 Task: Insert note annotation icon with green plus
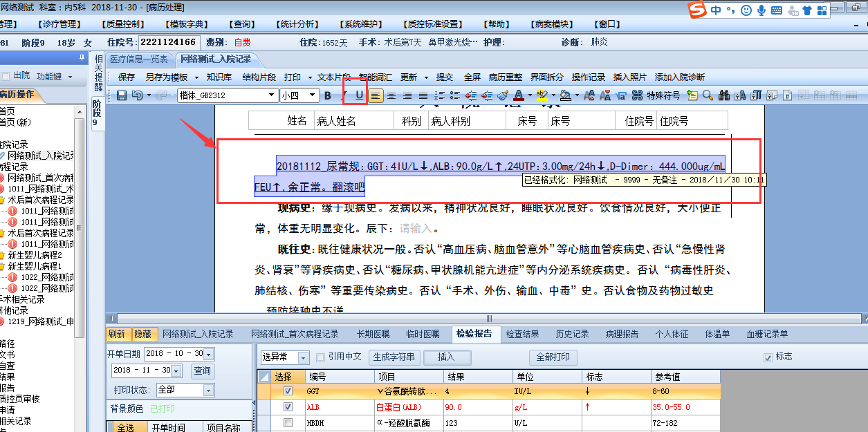692,95
